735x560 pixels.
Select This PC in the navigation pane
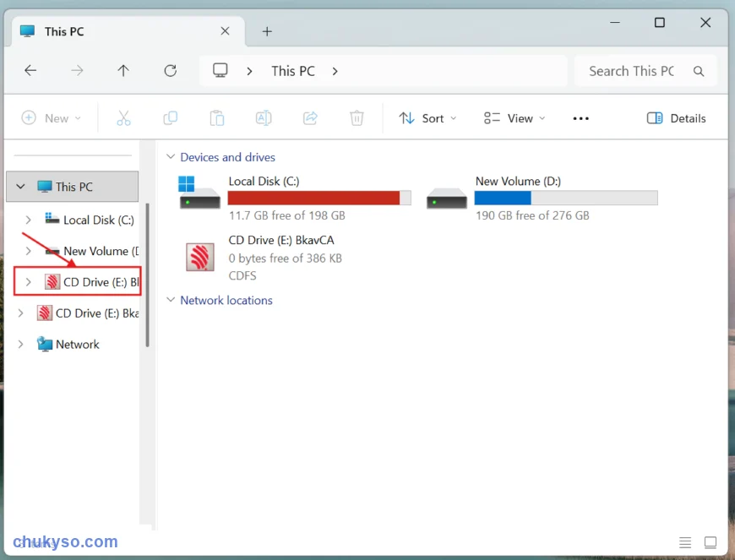72,187
